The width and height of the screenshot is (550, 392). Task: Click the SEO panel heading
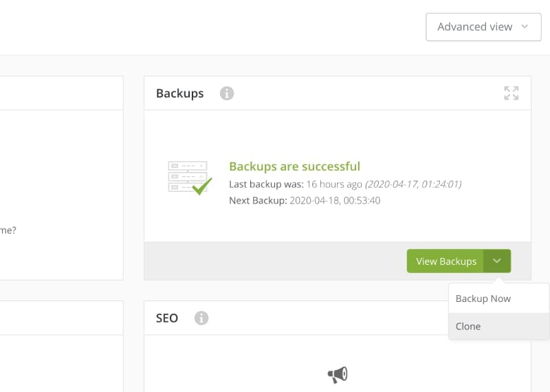167,318
